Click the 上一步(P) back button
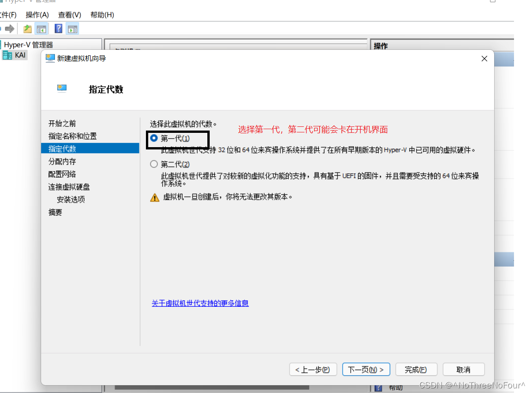Image resolution: width=532 pixels, height=393 pixels. [x=313, y=369]
